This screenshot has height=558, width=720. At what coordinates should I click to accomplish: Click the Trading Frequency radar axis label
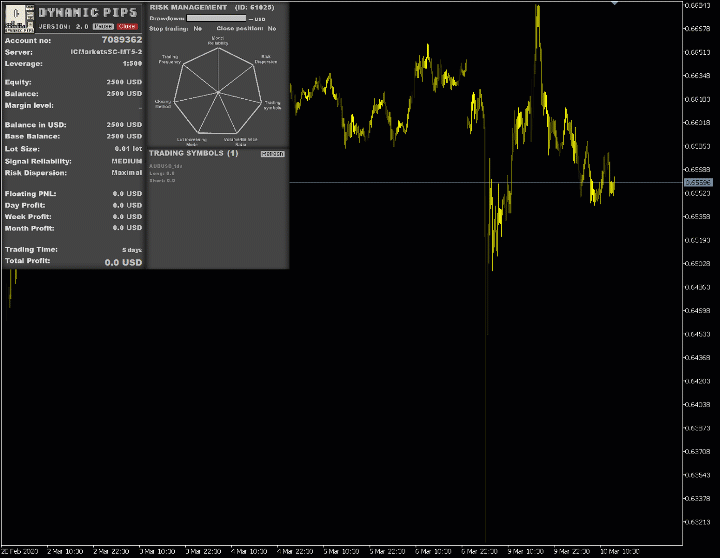click(x=169, y=59)
